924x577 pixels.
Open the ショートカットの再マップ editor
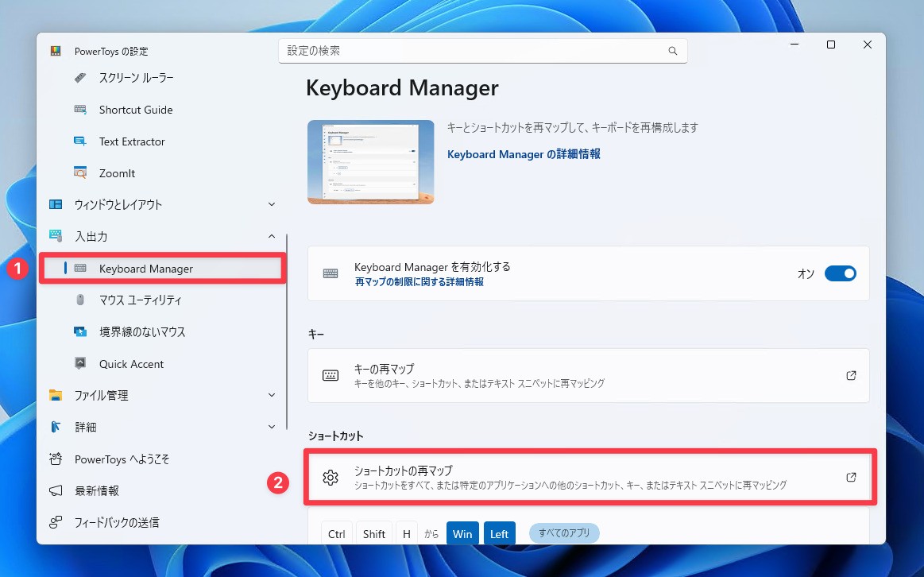coord(589,478)
